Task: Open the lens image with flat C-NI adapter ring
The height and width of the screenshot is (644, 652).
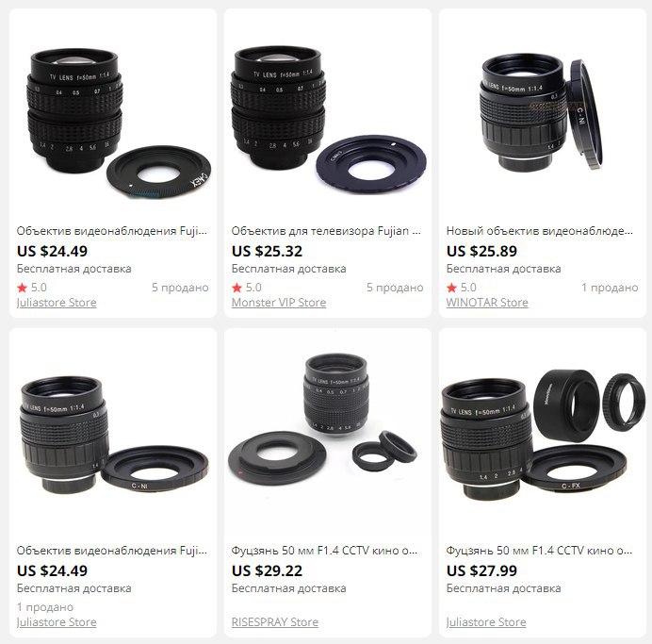Action: [x=113, y=436]
